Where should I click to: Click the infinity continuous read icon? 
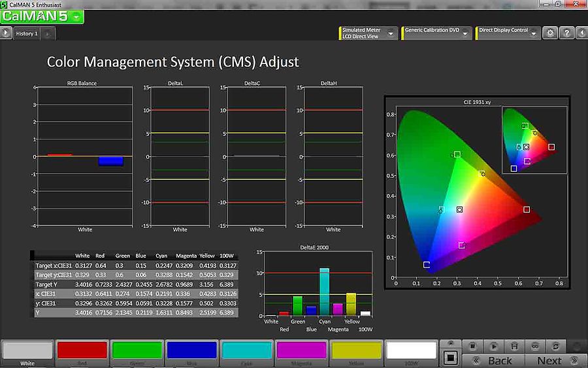[534, 346]
